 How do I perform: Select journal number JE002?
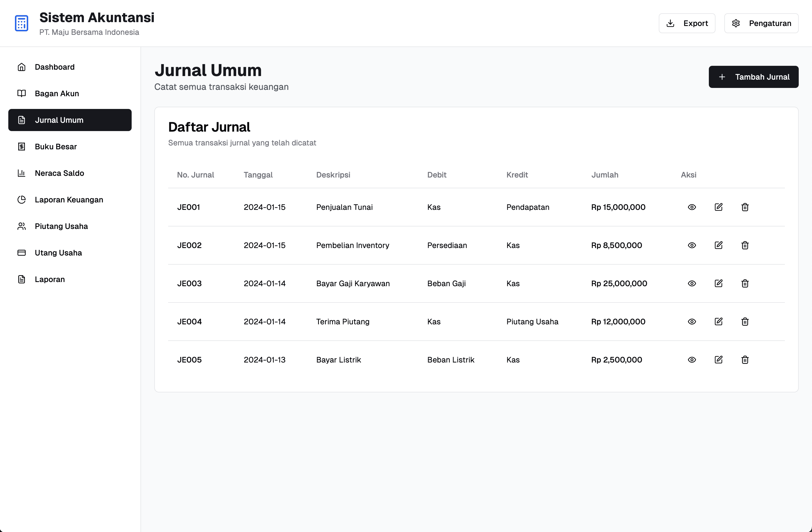189,245
